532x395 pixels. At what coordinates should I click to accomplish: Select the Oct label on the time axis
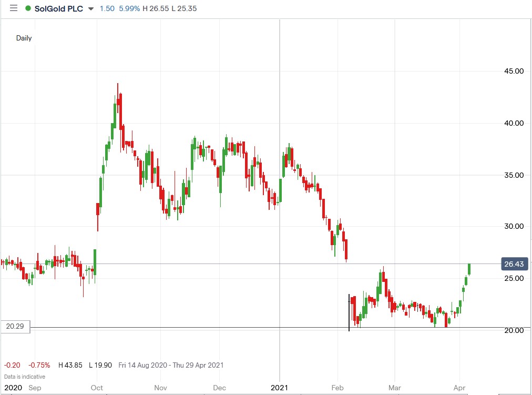[96, 388]
